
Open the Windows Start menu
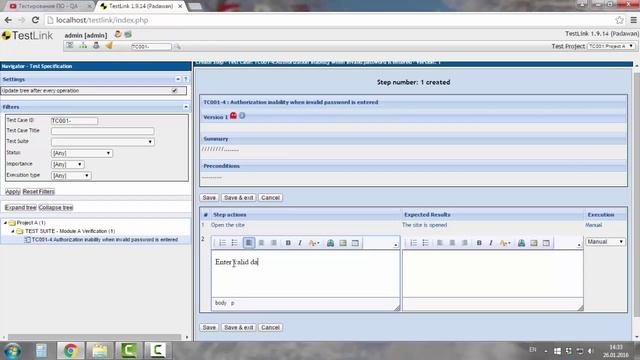click(x=13, y=351)
